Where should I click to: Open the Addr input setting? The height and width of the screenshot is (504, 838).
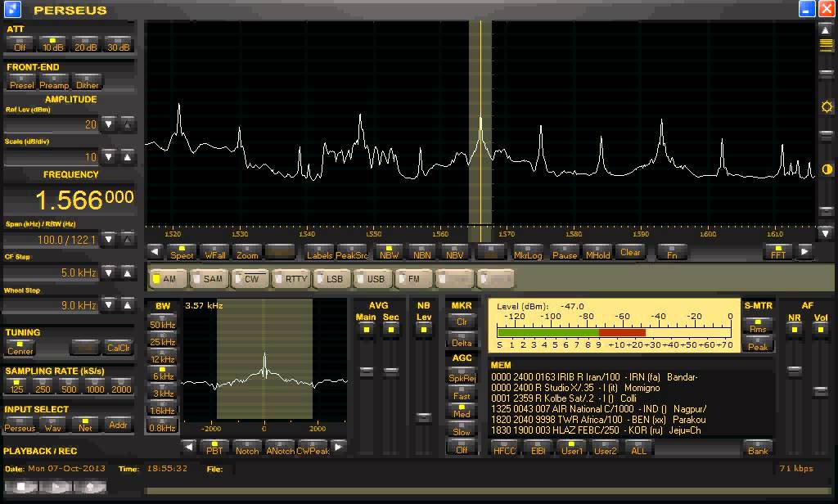[118, 425]
